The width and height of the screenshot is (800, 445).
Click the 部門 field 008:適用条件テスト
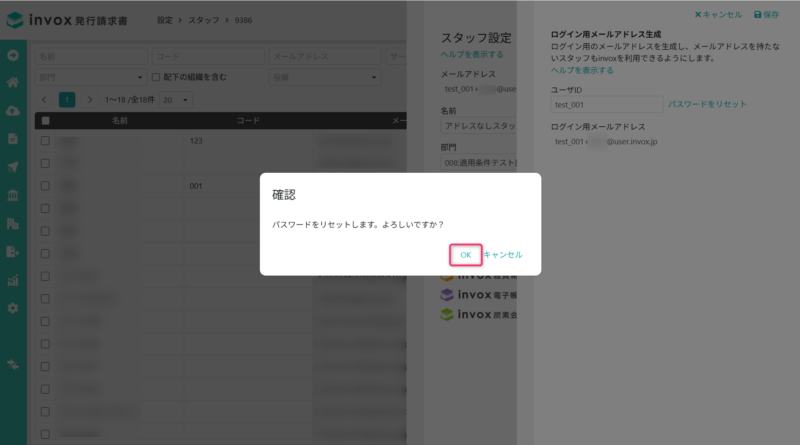point(479,163)
